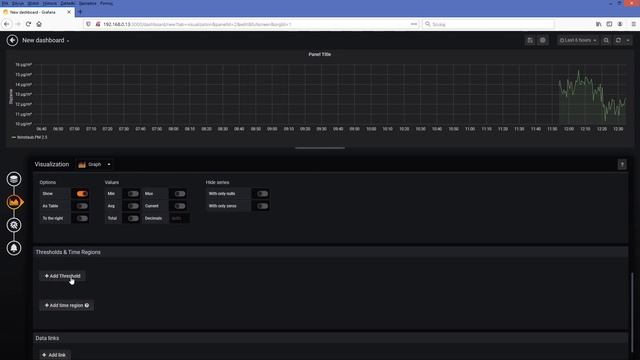This screenshot has height=360, width=640.
Task: Toggle Hide series With only zeros
Action: coord(262,206)
